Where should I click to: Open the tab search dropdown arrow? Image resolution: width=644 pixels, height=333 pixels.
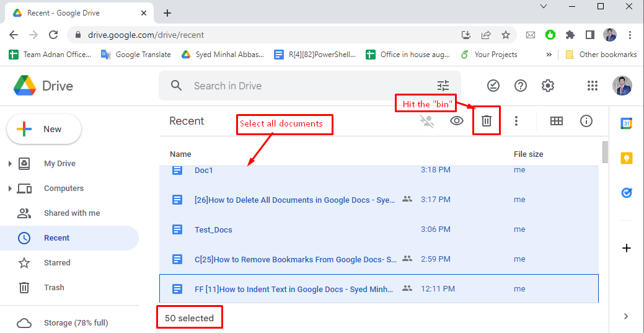[x=544, y=6]
